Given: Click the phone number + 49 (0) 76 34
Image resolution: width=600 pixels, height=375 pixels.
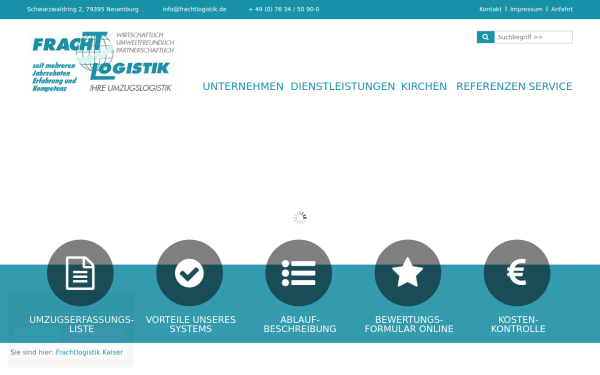Looking at the screenshot, I should [284, 9].
